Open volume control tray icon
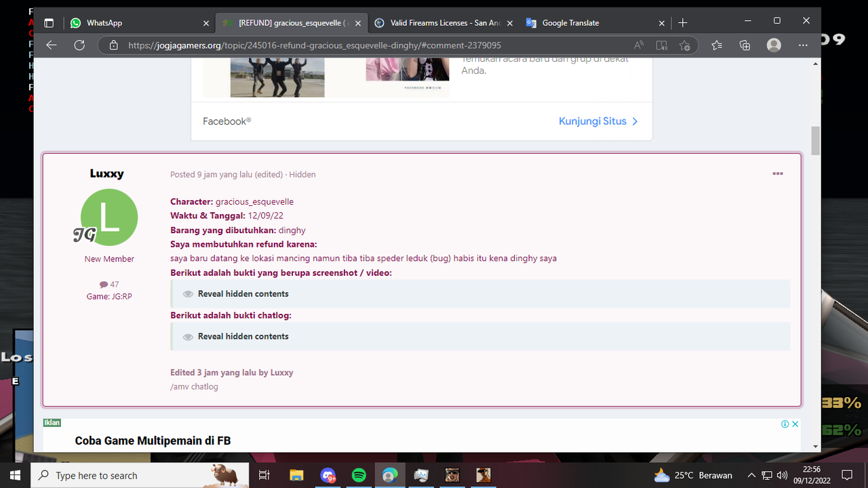The image size is (868, 488). (x=782, y=475)
